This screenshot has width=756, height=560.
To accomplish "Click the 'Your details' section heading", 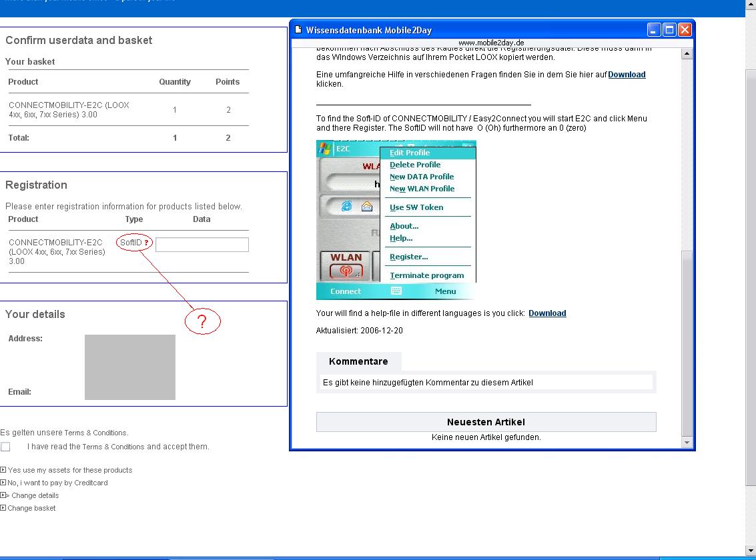I will tap(35, 315).
